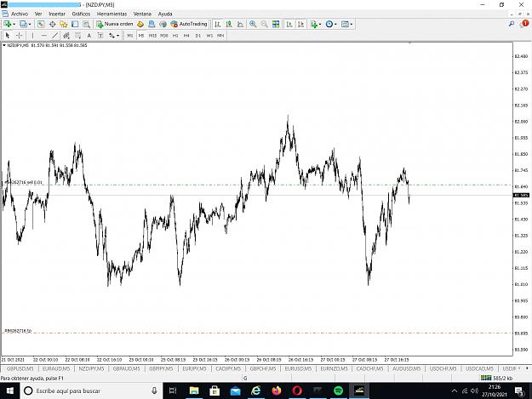Open the New Chart tool
The height and width of the screenshot is (399, 532).
click(x=7, y=24)
